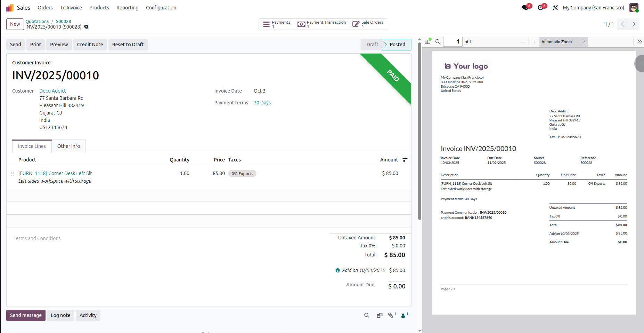Go to the previous record arrow
Image resolution: width=644 pixels, height=333 pixels.
tap(622, 24)
